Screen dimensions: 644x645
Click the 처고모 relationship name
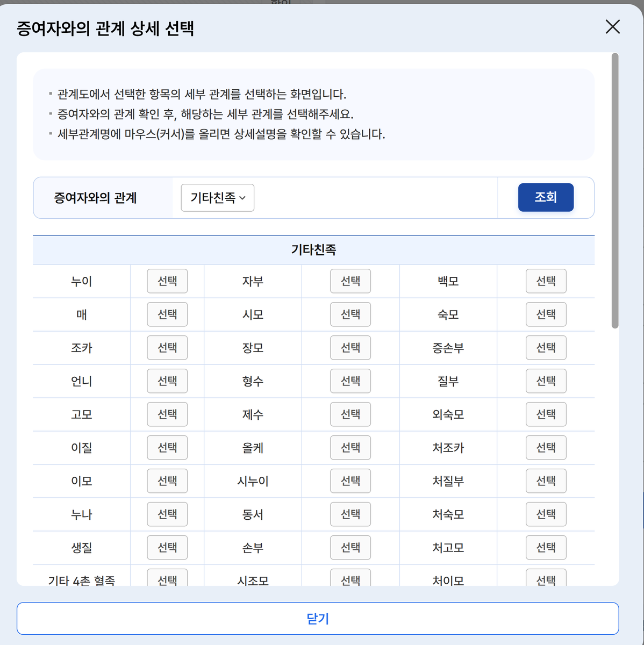tap(448, 548)
